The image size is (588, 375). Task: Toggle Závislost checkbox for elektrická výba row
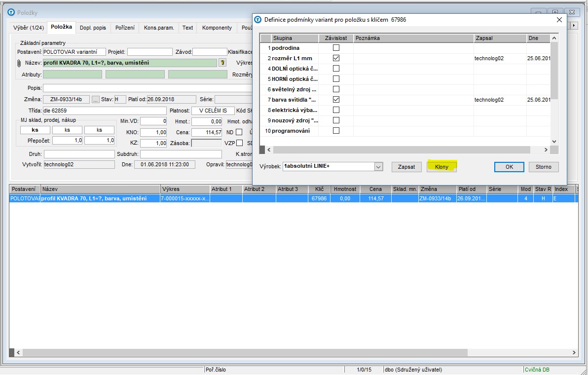pos(336,110)
